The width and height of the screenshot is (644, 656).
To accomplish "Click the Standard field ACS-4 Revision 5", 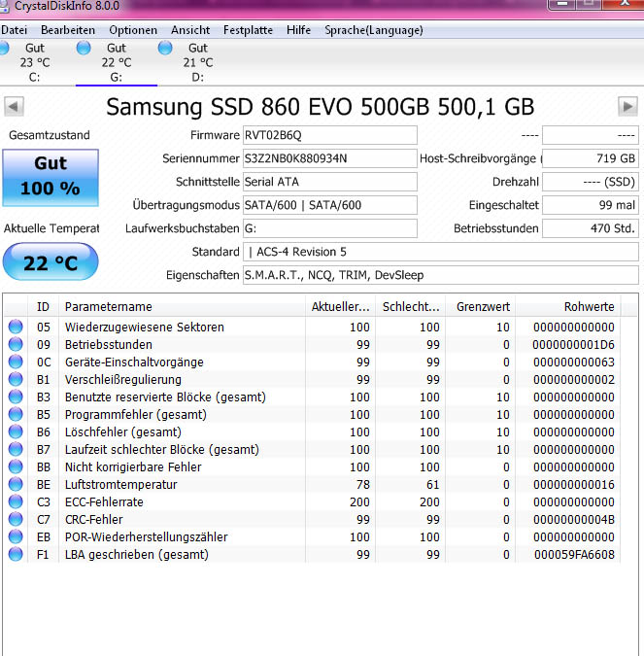I will (x=441, y=252).
